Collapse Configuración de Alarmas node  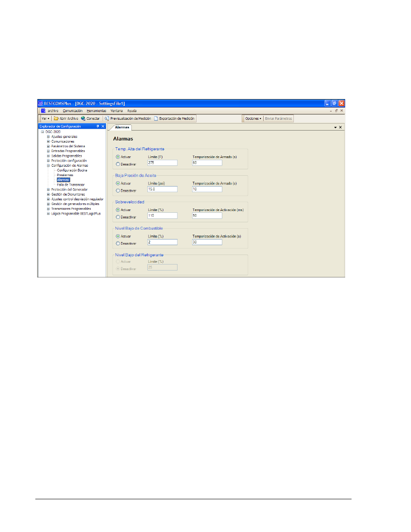[48, 165]
